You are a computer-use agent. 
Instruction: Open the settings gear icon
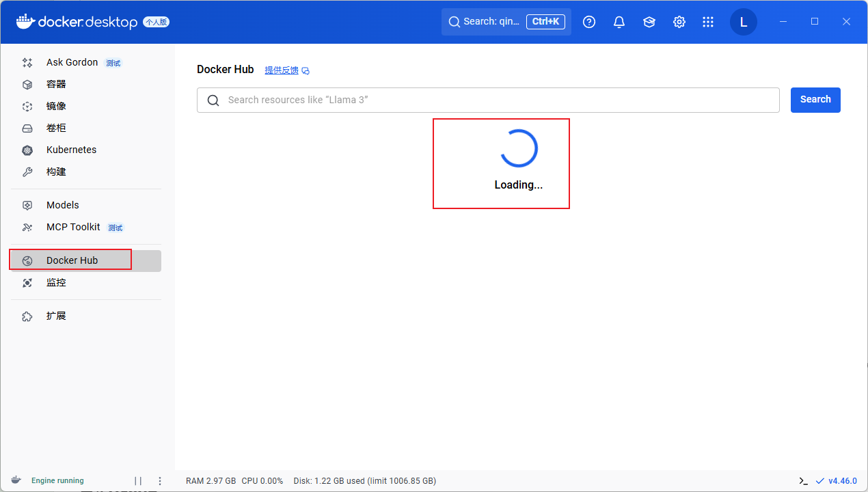pyautogui.click(x=679, y=22)
